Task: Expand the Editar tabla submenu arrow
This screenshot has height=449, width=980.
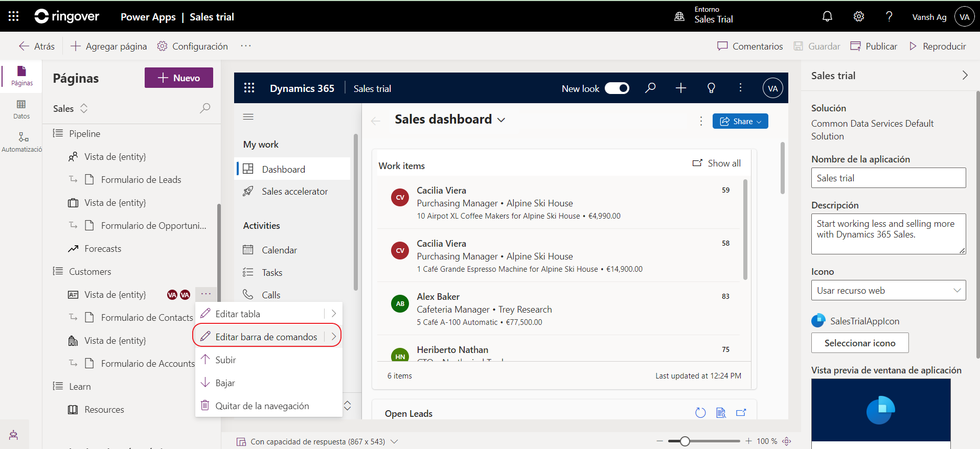Action: 334,314
